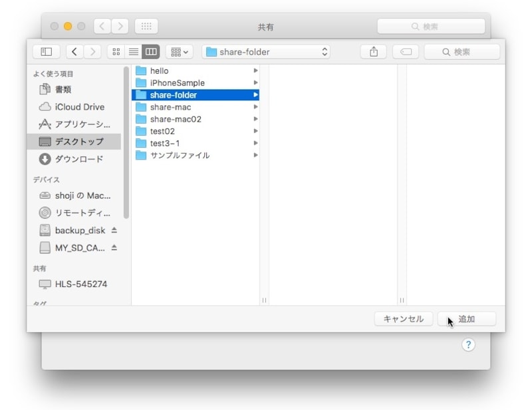The image size is (532, 410).
Task: Click the キャンセル (Cancel) button
Action: tap(403, 319)
